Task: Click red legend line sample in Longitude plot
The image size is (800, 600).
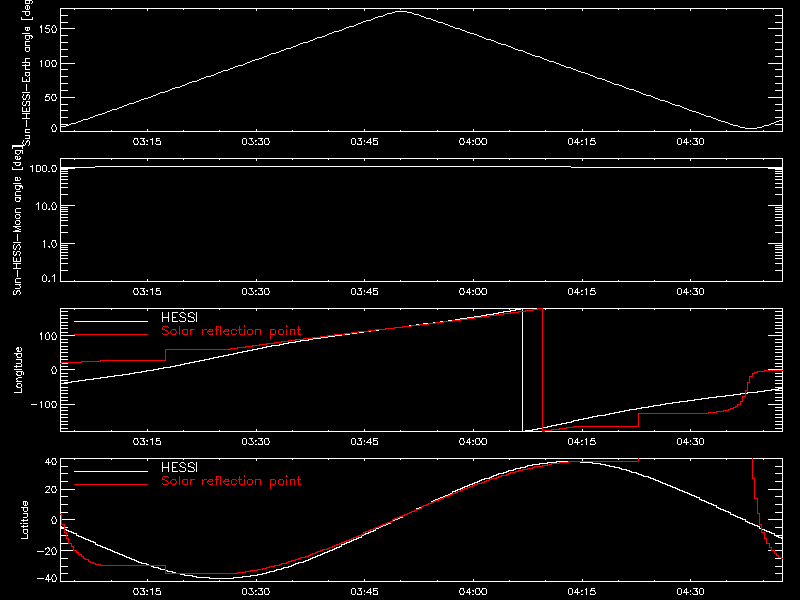Action: pyautogui.click(x=111, y=335)
